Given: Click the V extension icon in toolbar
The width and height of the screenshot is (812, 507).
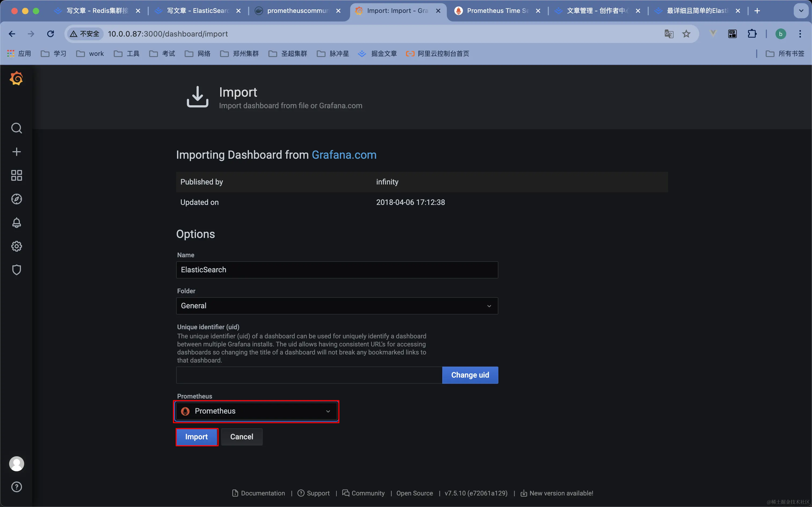Looking at the screenshot, I should 713,34.
